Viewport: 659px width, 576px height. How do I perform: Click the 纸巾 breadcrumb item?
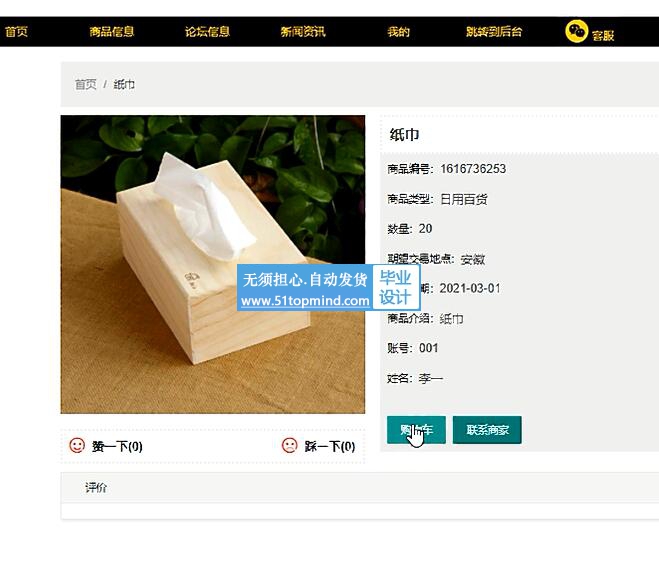click(124, 84)
